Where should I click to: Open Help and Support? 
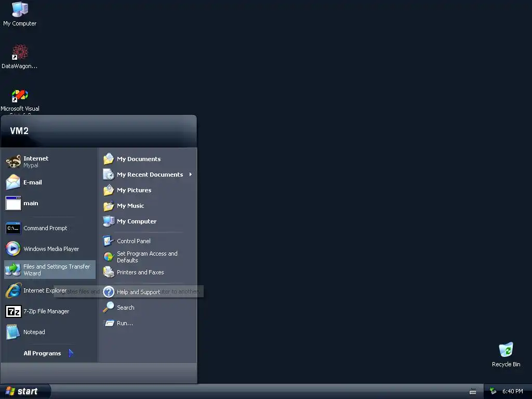pyautogui.click(x=148, y=292)
